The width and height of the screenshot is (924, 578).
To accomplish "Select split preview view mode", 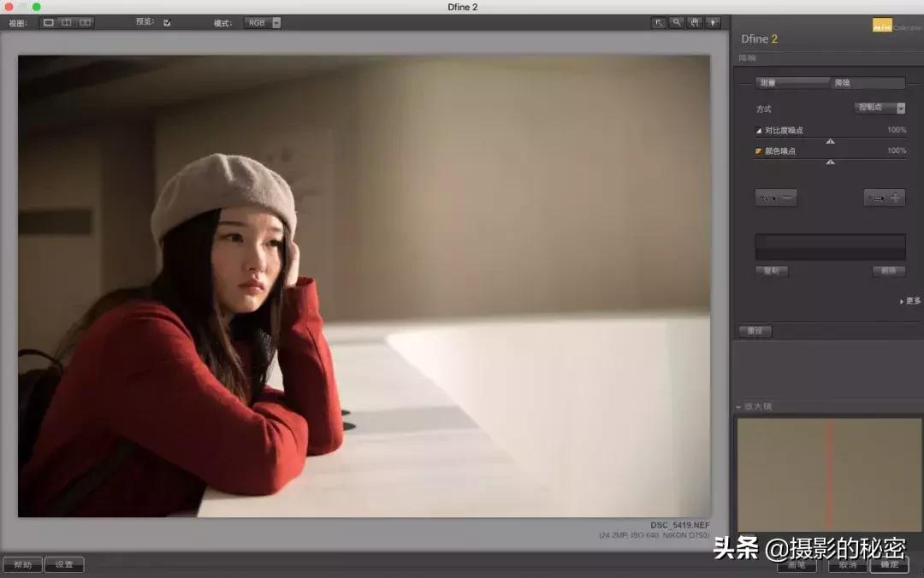I will coord(67,22).
